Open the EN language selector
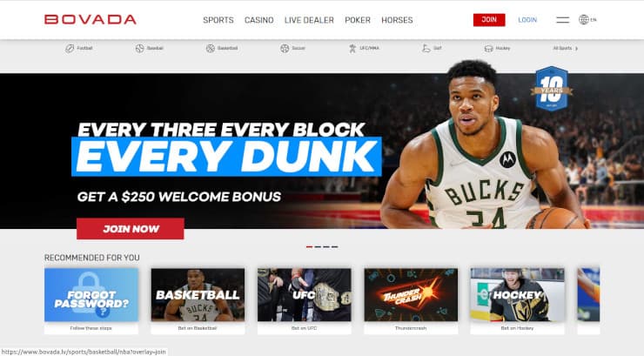This screenshot has height=356, width=644. (x=594, y=20)
